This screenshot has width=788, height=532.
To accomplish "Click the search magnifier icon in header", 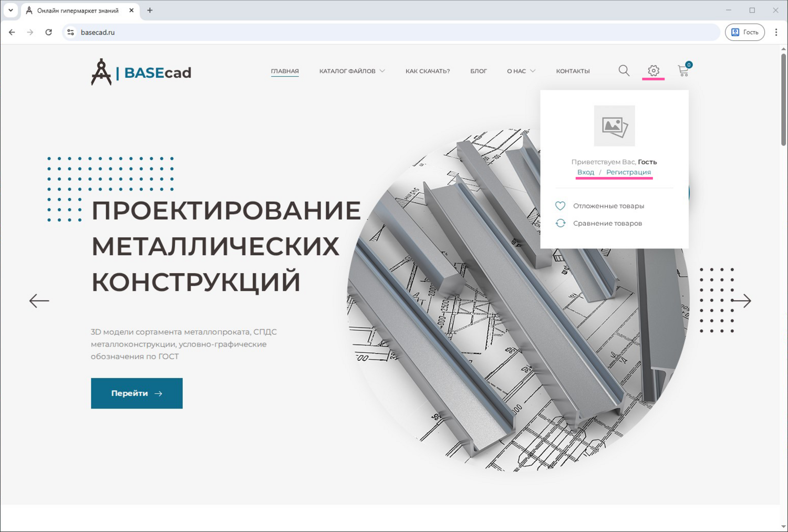I will click(624, 71).
